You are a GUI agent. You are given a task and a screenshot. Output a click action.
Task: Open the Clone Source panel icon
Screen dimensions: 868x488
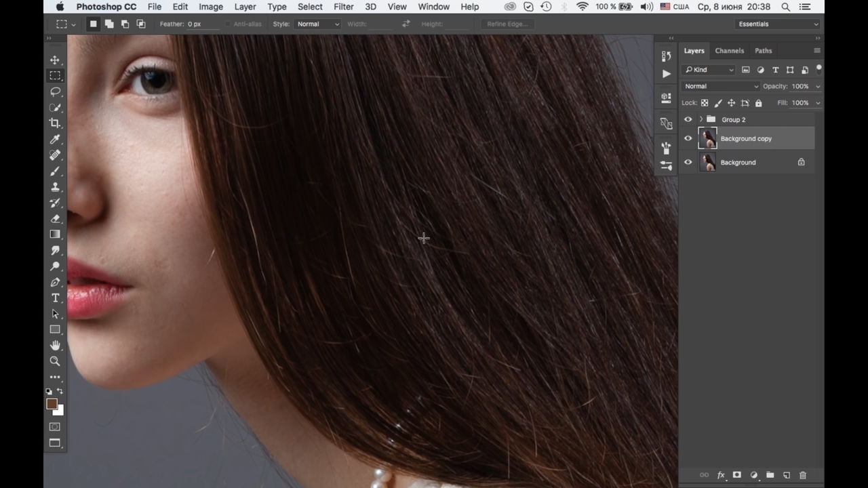(x=666, y=123)
